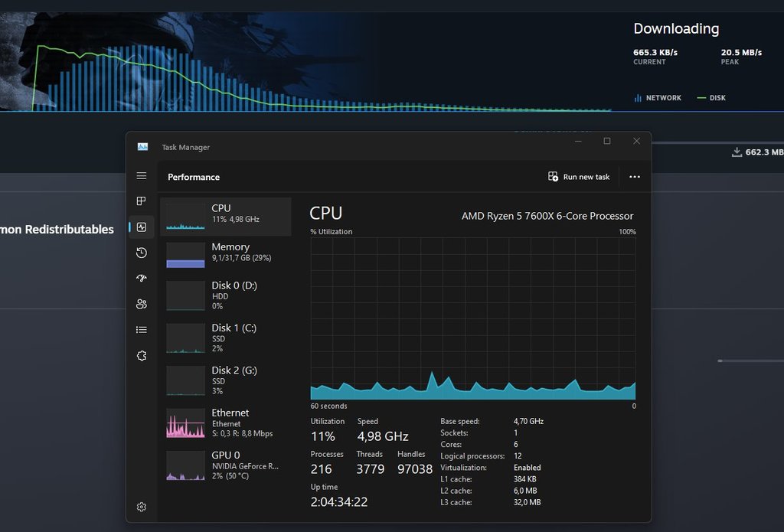784x532 pixels.
Task: Open the Details list icon
Action: point(142,330)
